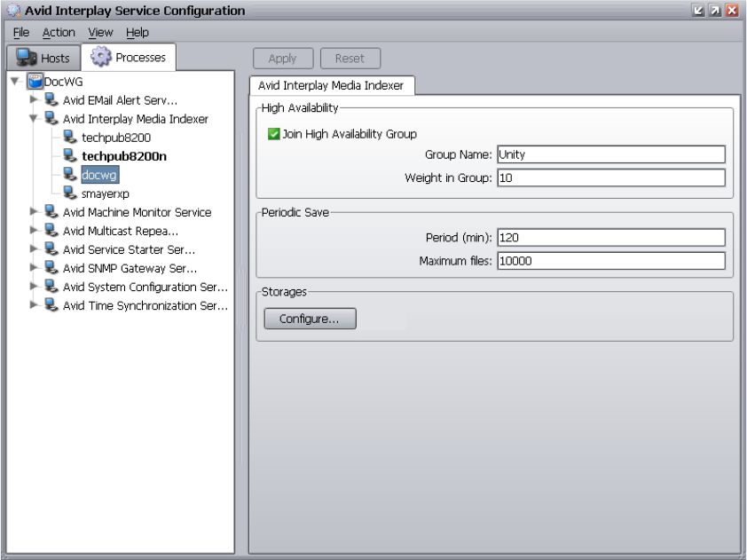Click the application gear icon in title bar
747x560 pixels.
[x=14, y=10]
